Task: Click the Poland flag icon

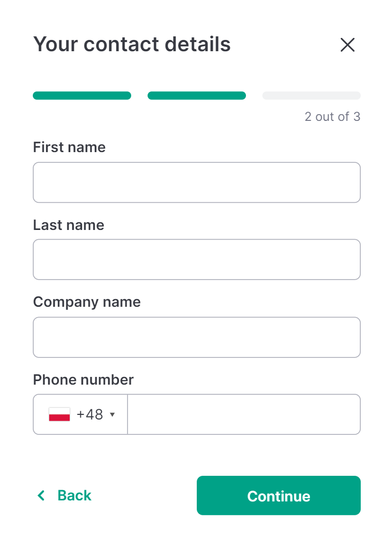Action: [x=59, y=414]
